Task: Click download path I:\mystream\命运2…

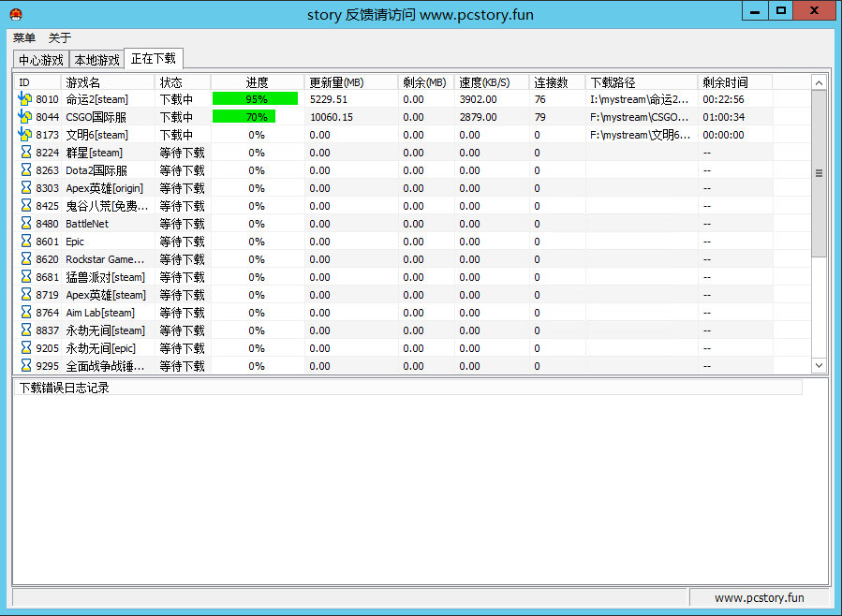Action: pos(639,99)
